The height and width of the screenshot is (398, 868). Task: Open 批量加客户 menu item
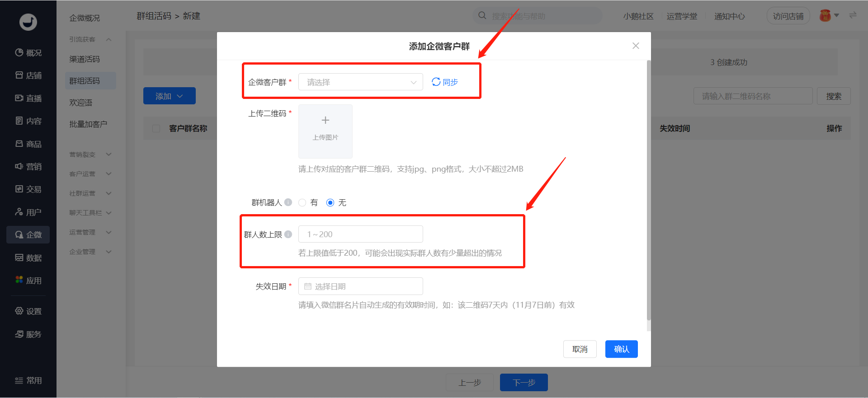point(88,124)
